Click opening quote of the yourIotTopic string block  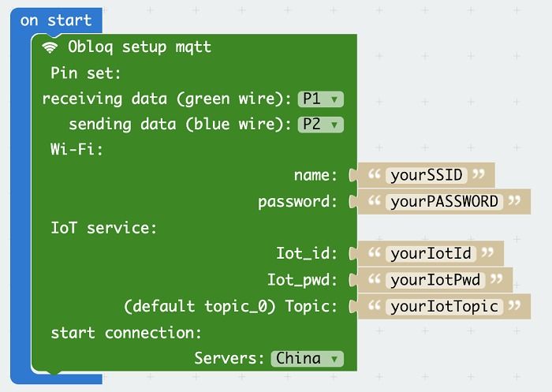click(x=375, y=305)
